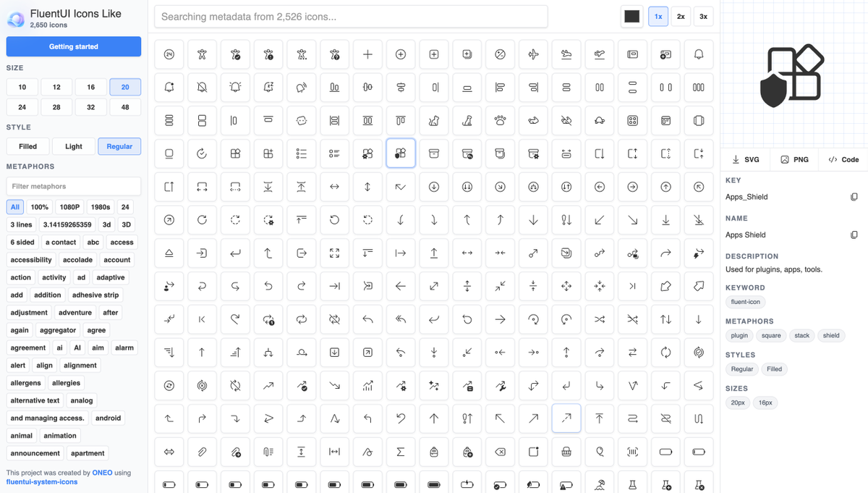Set icon size to 32
Screen dimensions: 868x493
click(x=91, y=107)
